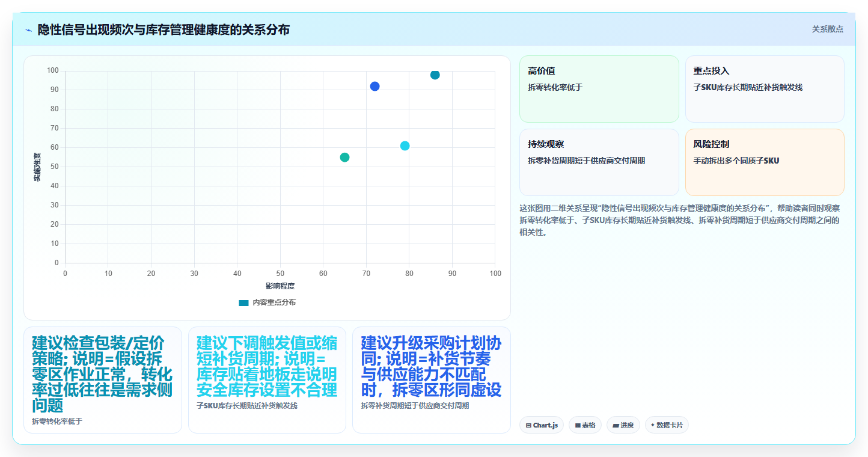Click the 拆零补货周期短于供应商交付周期 caption in third bottom card
The image size is (868, 457).
click(x=415, y=405)
